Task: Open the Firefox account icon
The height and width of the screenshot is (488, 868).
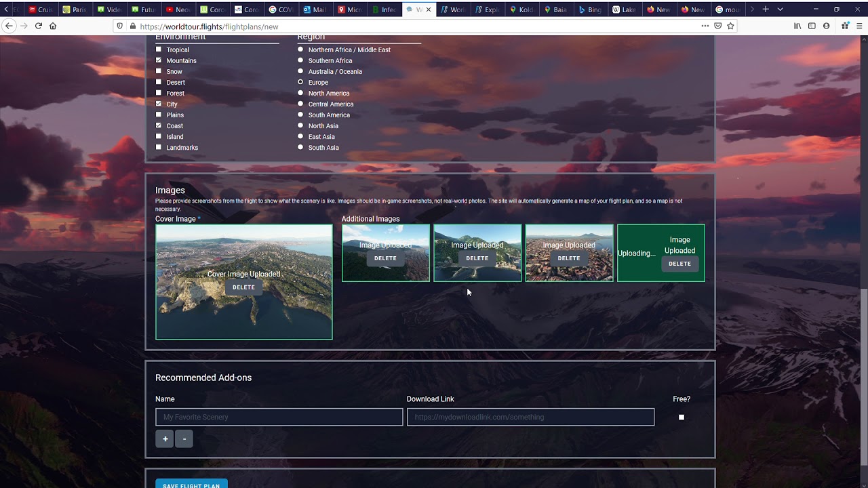Action: tap(826, 26)
